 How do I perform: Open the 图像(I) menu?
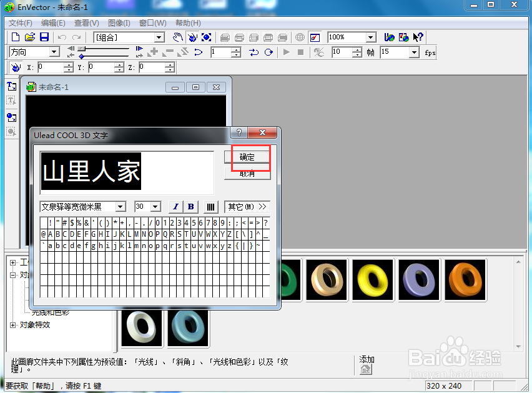pos(119,23)
